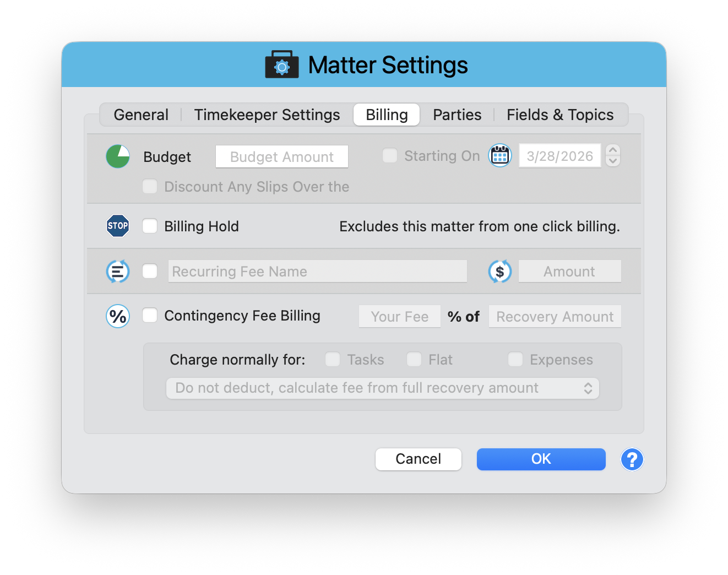Click the green Budget pie chart icon
This screenshot has height=575, width=728.
pyautogui.click(x=117, y=156)
